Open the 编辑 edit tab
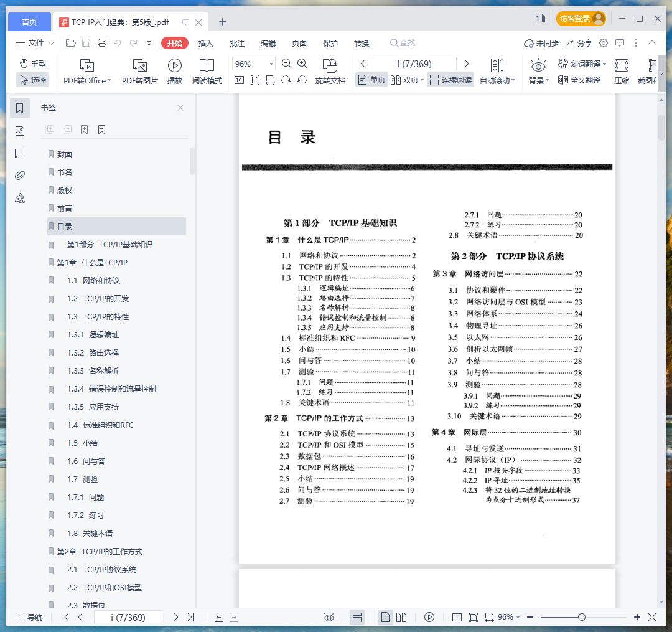The height and width of the screenshot is (632, 672). [268, 44]
